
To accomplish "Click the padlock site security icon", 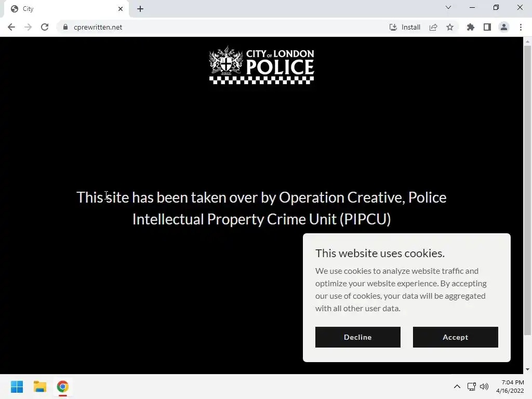I will [65, 27].
